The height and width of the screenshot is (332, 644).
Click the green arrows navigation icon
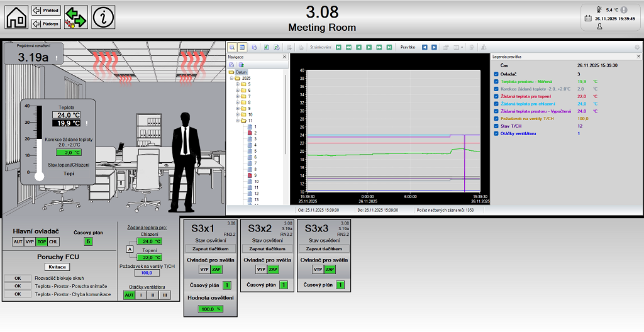(75, 17)
